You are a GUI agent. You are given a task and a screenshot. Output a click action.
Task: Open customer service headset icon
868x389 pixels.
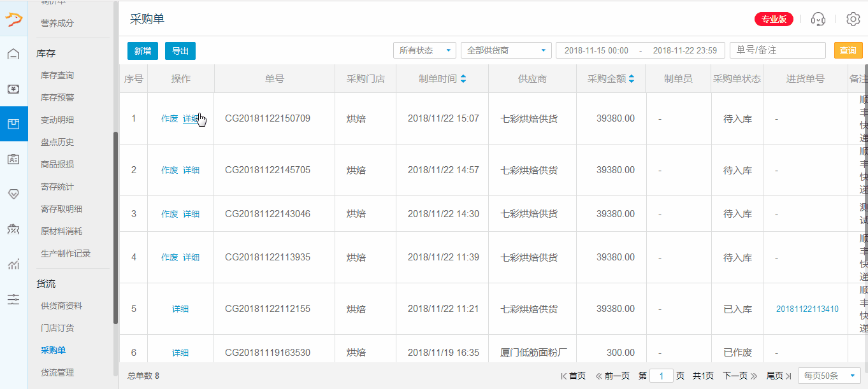click(818, 19)
